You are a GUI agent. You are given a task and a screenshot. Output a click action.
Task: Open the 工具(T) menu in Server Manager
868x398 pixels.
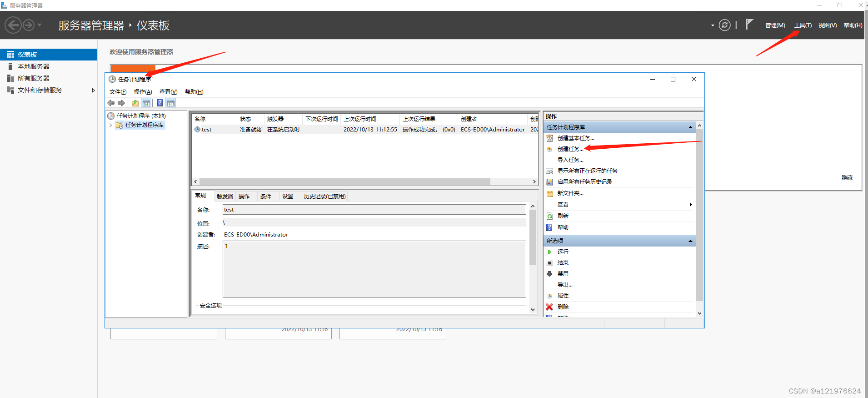pos(803,25)
